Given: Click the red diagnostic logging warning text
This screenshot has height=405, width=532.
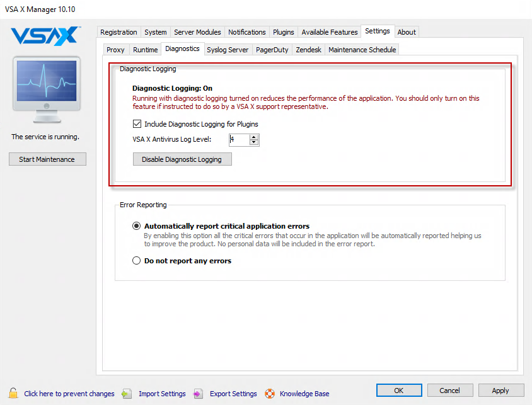Looking at the screenshot, I should coord(306,102).
